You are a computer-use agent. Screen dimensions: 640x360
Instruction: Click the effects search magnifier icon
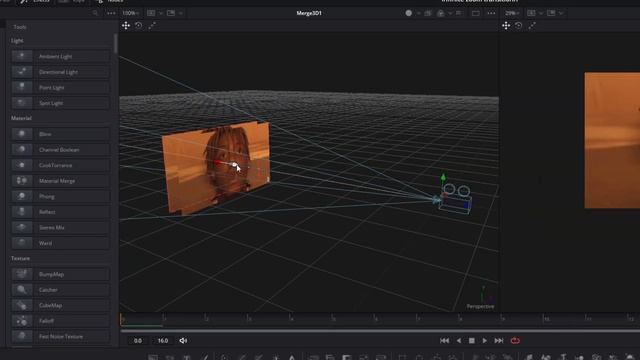95,13
